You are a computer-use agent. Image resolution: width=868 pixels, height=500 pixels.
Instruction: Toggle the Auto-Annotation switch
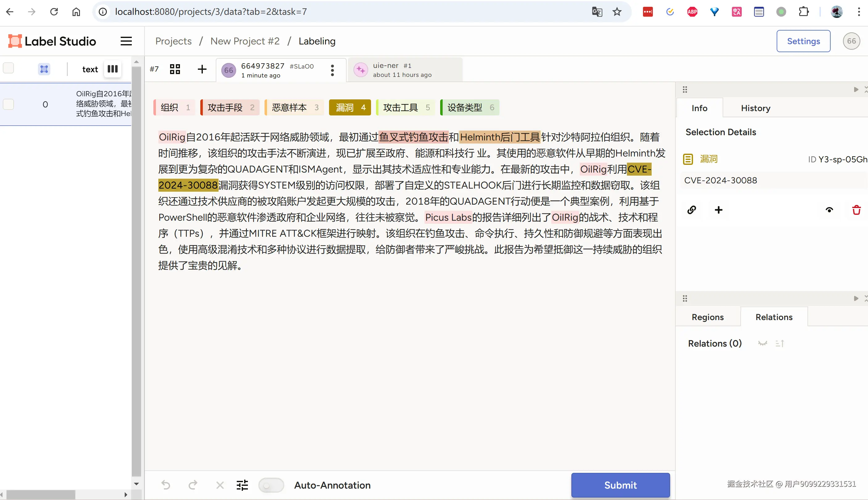(271, 485)
